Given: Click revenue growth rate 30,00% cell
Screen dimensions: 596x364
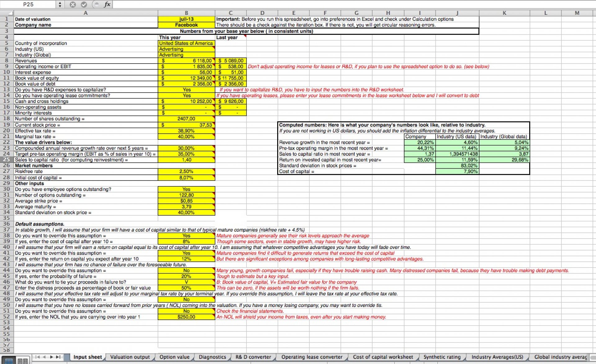Looking at the screenshot, I should 186,148.
